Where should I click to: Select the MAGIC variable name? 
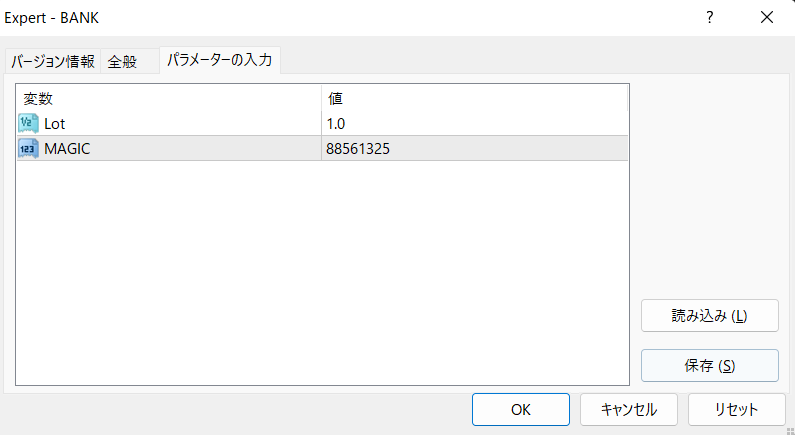68,148
